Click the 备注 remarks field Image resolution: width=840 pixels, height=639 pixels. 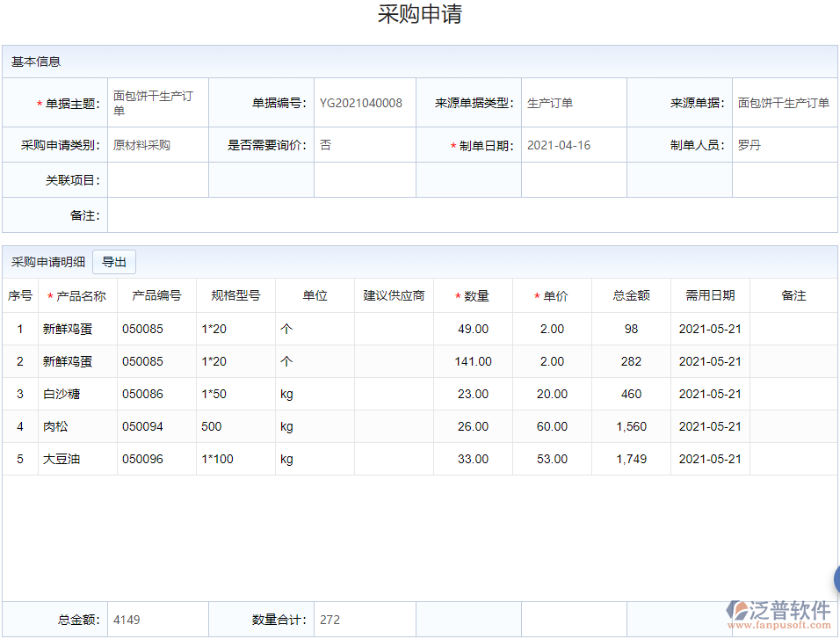(x=439, y=214)
